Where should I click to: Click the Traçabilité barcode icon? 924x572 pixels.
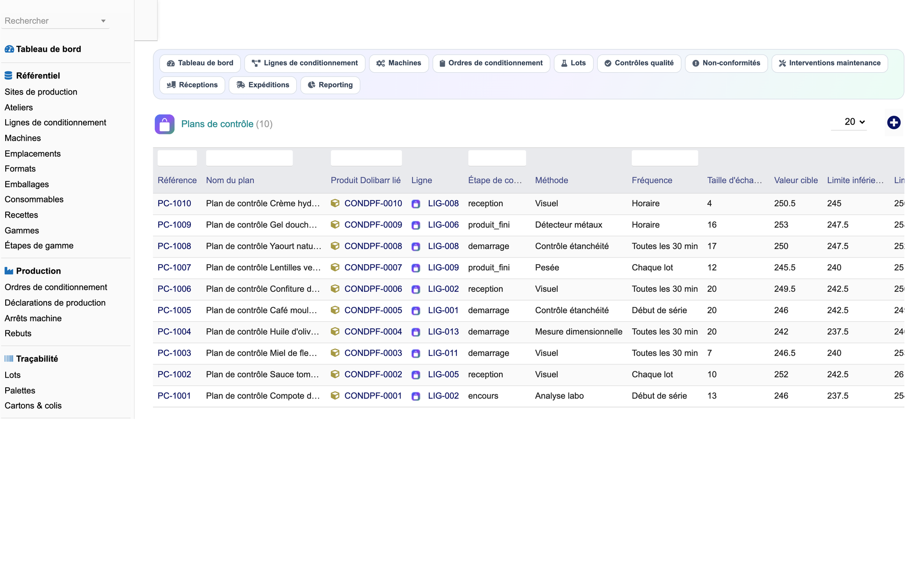9,359
